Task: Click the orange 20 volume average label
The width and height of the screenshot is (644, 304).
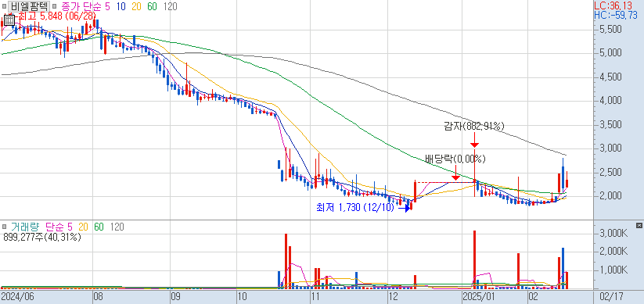Action: (x=84, y=227)
